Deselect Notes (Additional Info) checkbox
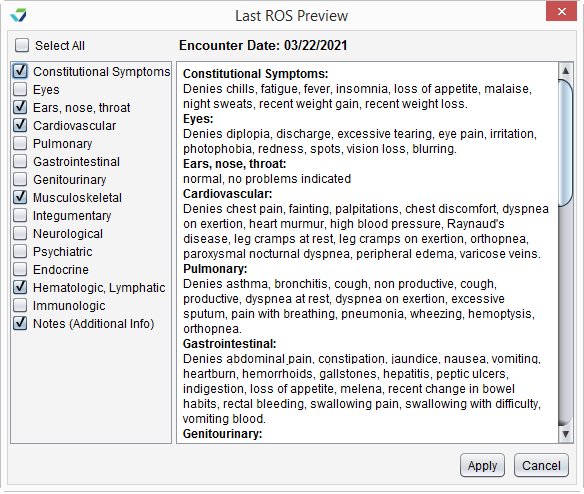Viewport: 584px width, 494px height. coord(20,323)
